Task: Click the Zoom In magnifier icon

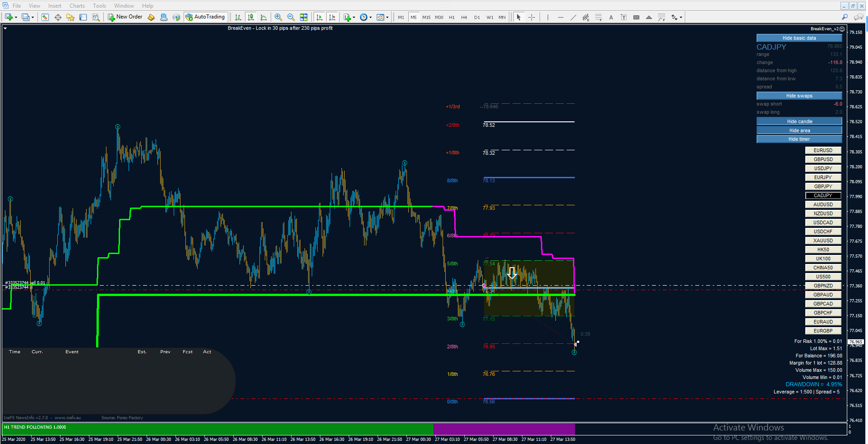Action: [278, 17]
